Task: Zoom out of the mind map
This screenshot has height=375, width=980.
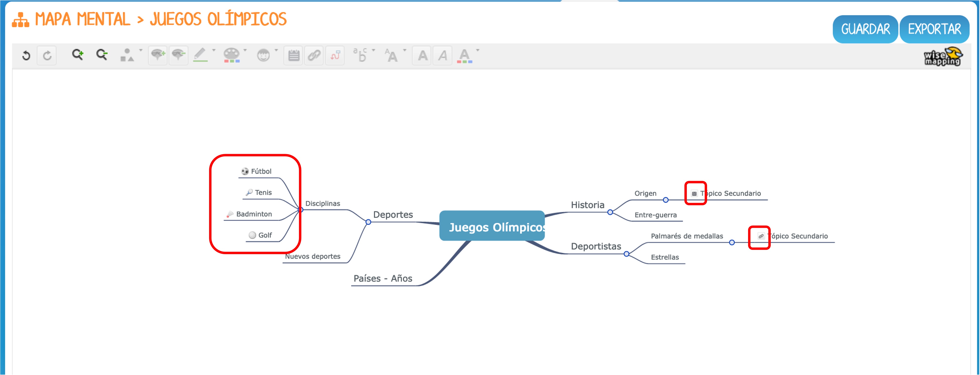Action: click(x=102, y=55)
